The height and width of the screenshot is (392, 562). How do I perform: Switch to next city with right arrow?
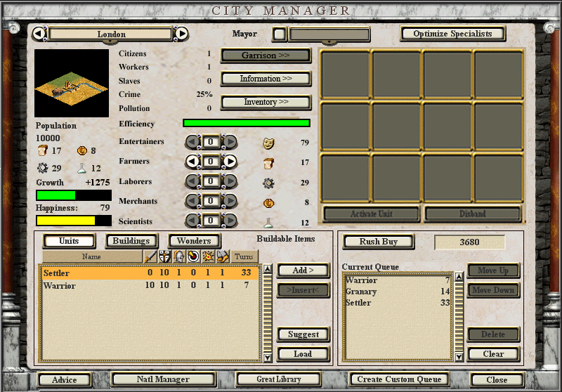pyautogui.click(x=181, y=34)
